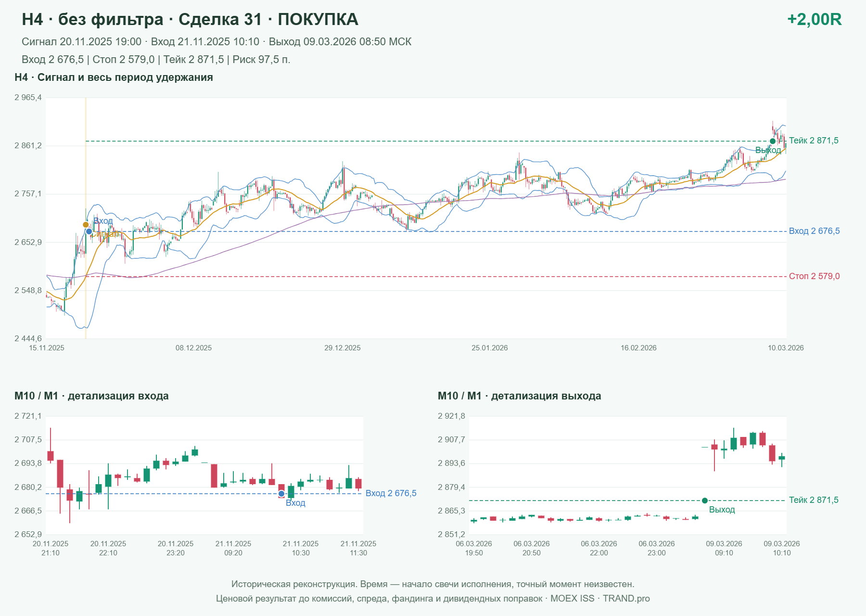Screen dimensions: 866x616
Task: Click the entry, stop, take, risk summary line
Action: 156,60
